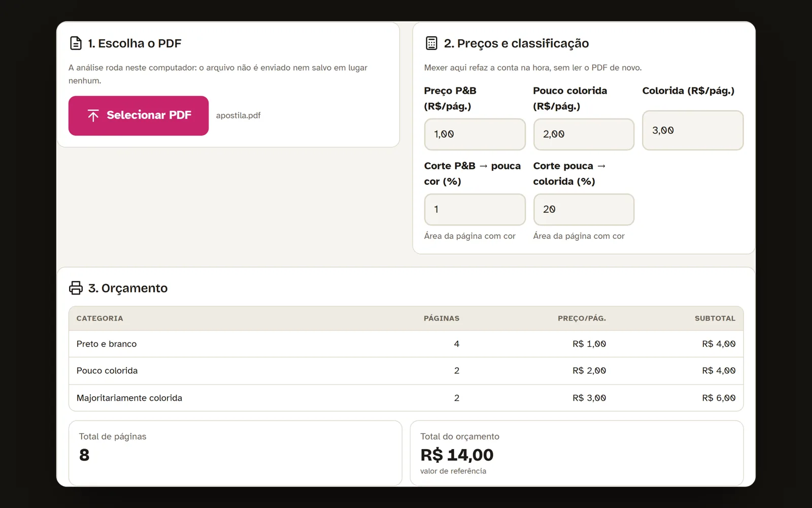This screenshot has height=508, width=812.
Task: Click the PREÇO/PÁG. column header
Action: pyautogui.click(x=582, y=319)
